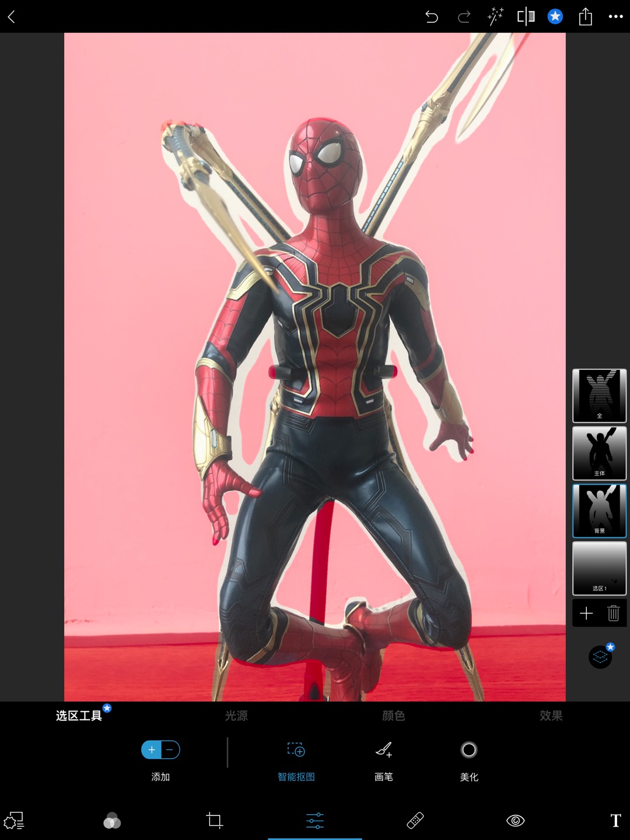
Task: Delete the selection with the trash icon
Action: pyautogui.click(x=613, y=613)
